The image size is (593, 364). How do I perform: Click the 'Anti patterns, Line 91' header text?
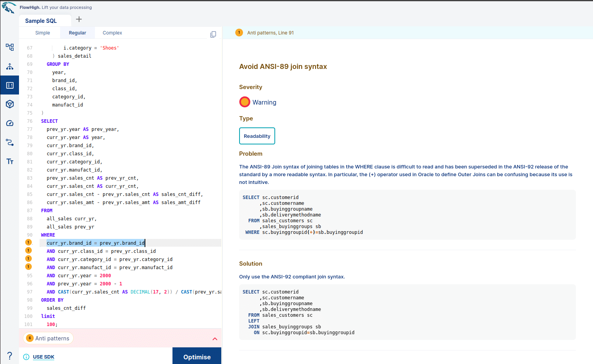click(x=271, y=33)
